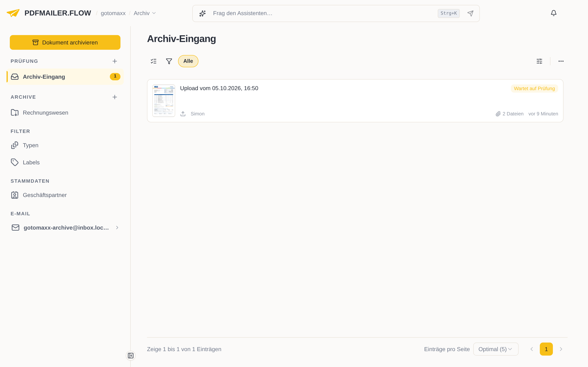Open Rechnungswesen archive

pos(65,113)
